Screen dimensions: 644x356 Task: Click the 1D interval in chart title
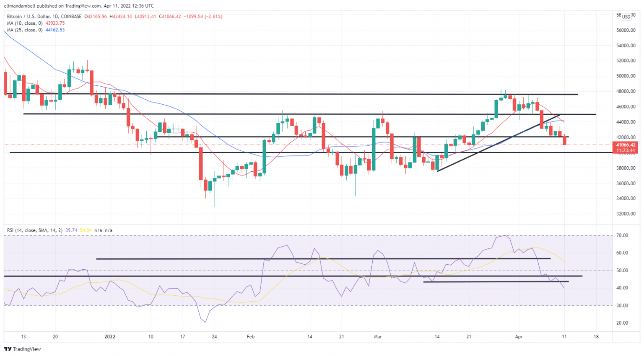coord(55,16)
